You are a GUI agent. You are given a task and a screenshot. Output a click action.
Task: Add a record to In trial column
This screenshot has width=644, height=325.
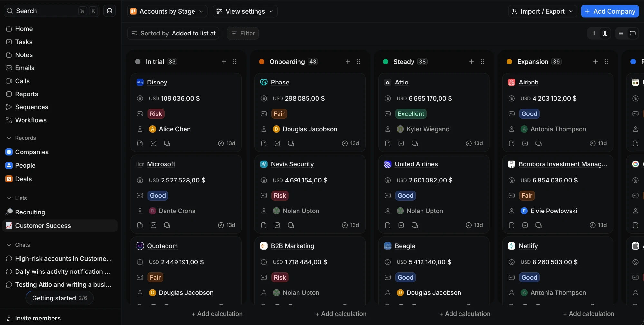coord(224,62)
